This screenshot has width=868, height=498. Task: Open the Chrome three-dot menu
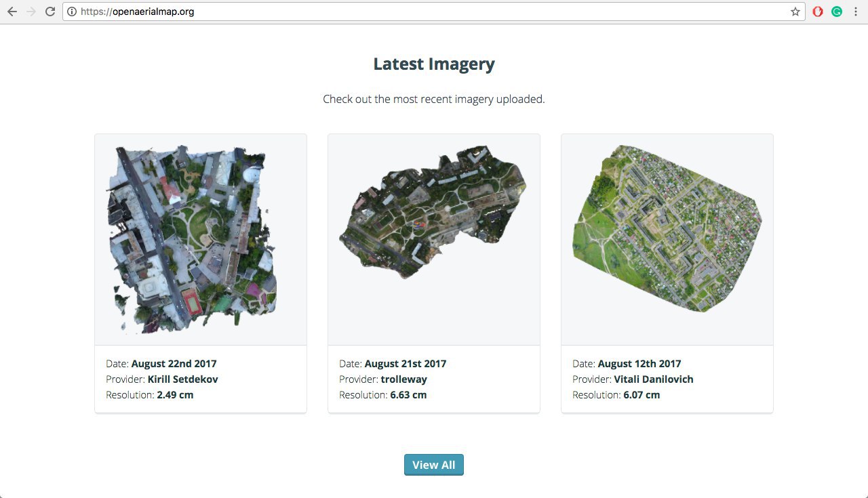(855, 12)
